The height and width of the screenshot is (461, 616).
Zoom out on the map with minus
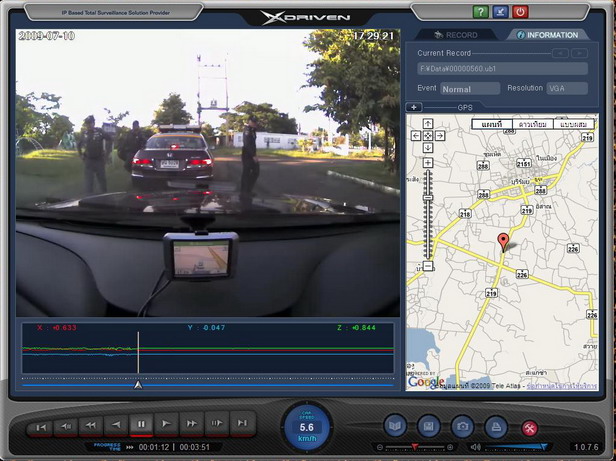(x=428, y=266)
